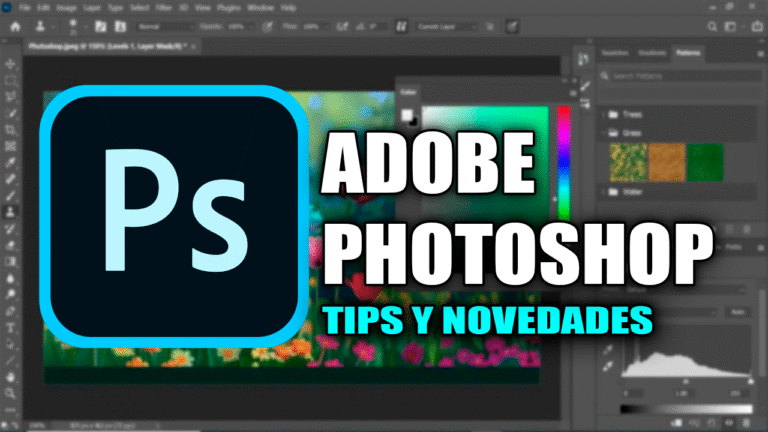Select the Eyedropper tool in left toolbar

(x=10, y=163)
